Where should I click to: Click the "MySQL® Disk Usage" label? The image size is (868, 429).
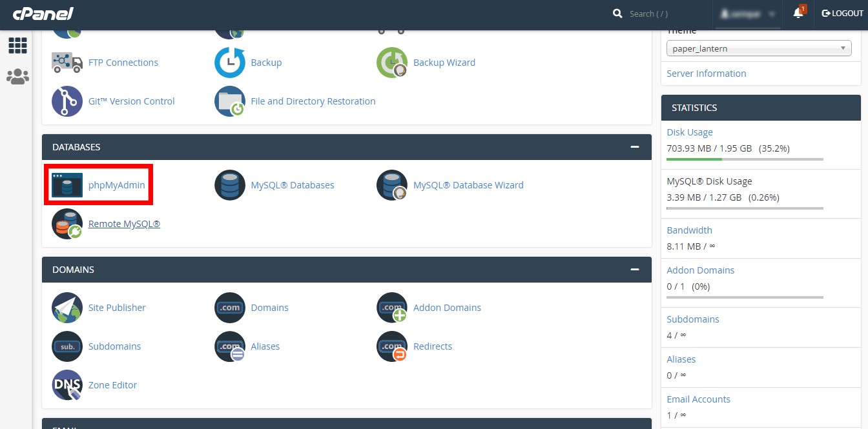pos(709,181)
